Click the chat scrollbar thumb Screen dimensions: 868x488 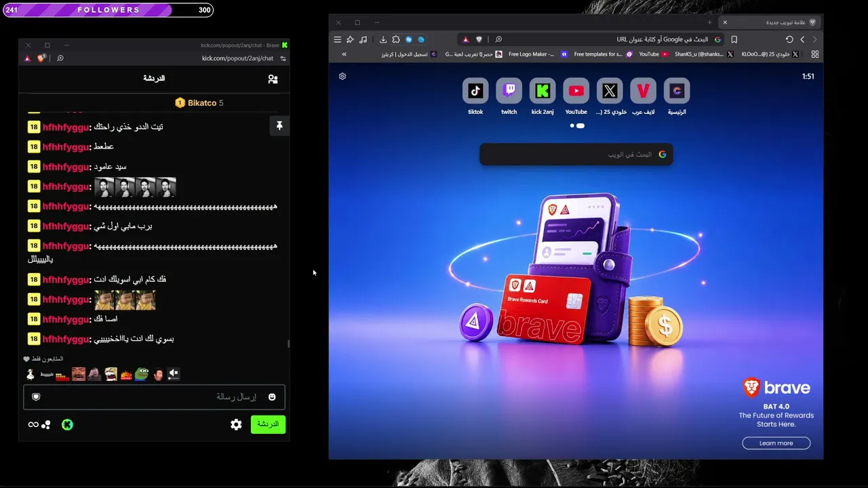288,344
